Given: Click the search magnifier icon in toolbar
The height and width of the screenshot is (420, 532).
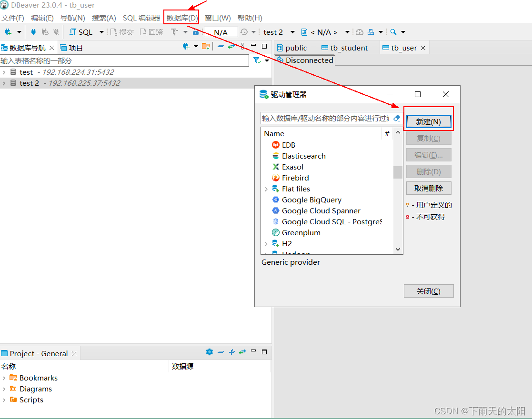Looking at the screenshot, I should [x=393, y=32].
